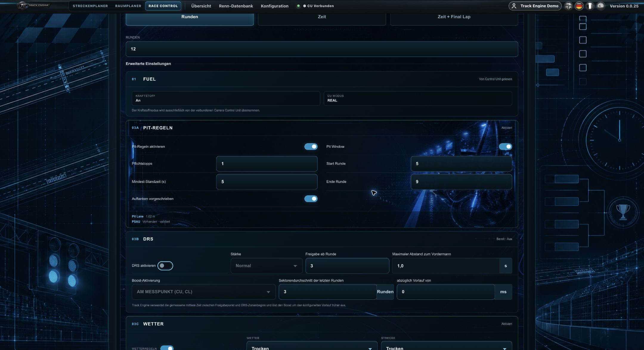The image size is (644, 350).
Task: Click the abzüglich Vorlauf von field
Action: pyautogui.click(x=446, y=292)
